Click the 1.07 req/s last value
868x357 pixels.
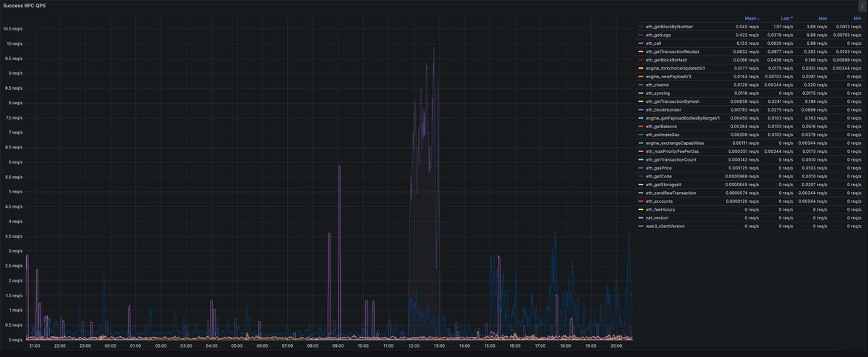point(784,26)
